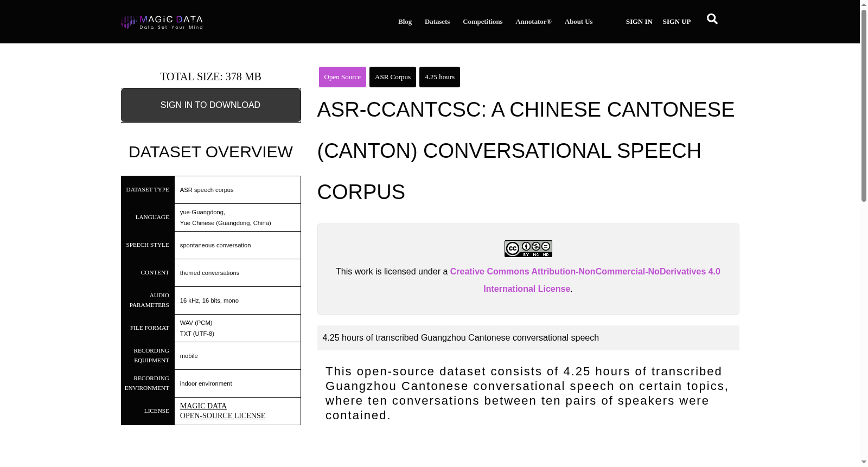Click 'RECORDING ENVIRONMENT' row header
Viewport: 868px width, 467px height.
point(148,383)
